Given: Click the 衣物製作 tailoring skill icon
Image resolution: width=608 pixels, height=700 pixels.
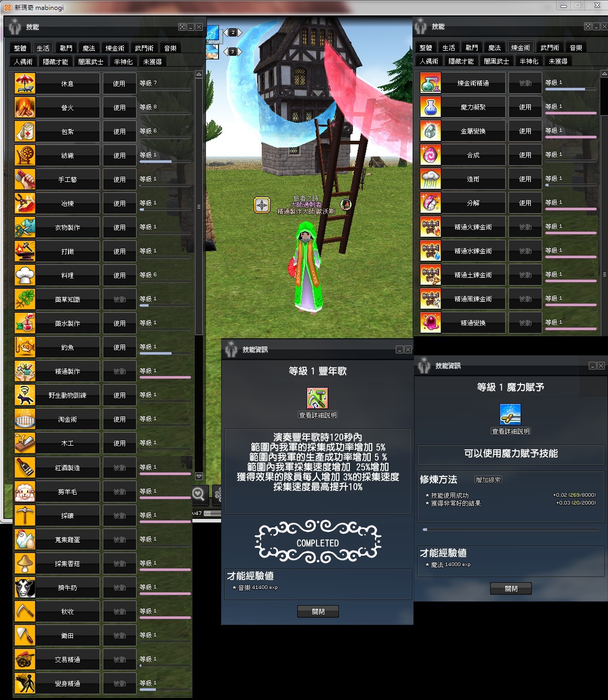Looking at the screenshot, I should 25,227.
